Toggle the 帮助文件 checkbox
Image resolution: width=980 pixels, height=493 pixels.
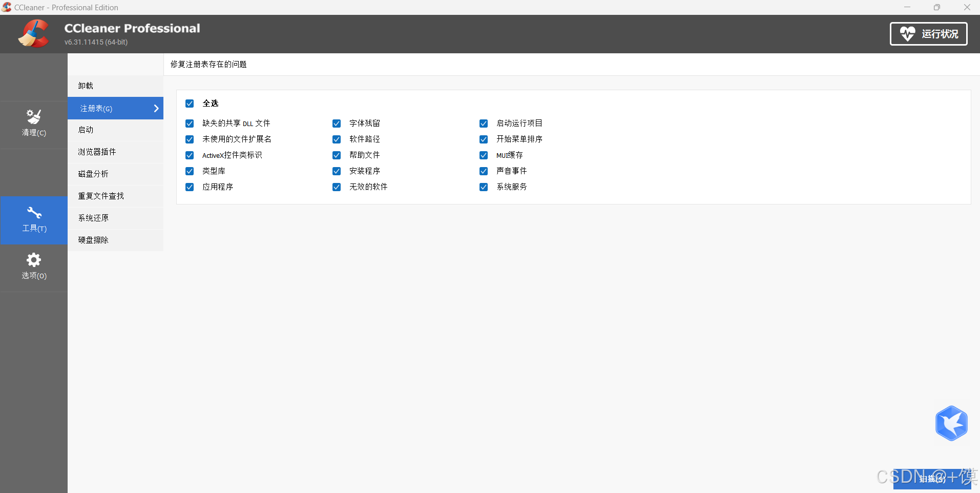(337, 155)
